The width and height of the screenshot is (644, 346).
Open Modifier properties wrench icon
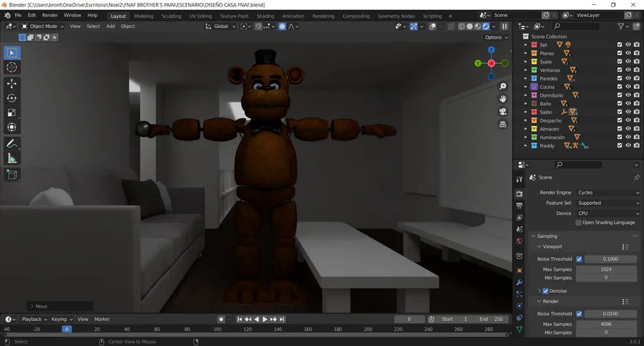pyautogui.click(x=519, y=282)
